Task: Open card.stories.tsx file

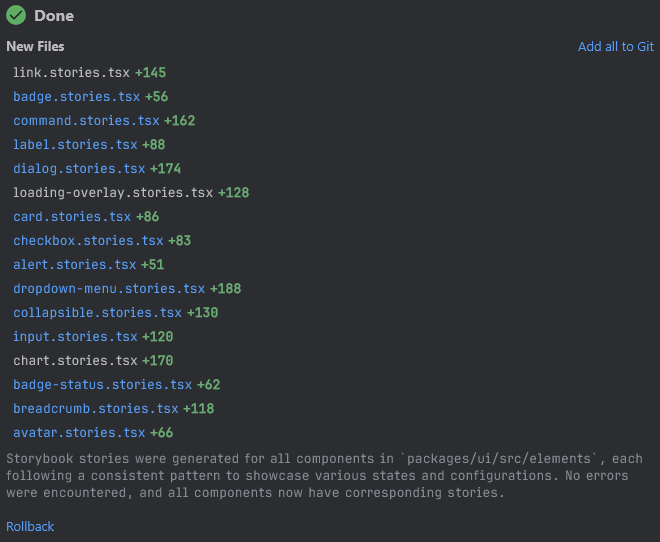Action: pyautogui.click(x=72, y=217)
